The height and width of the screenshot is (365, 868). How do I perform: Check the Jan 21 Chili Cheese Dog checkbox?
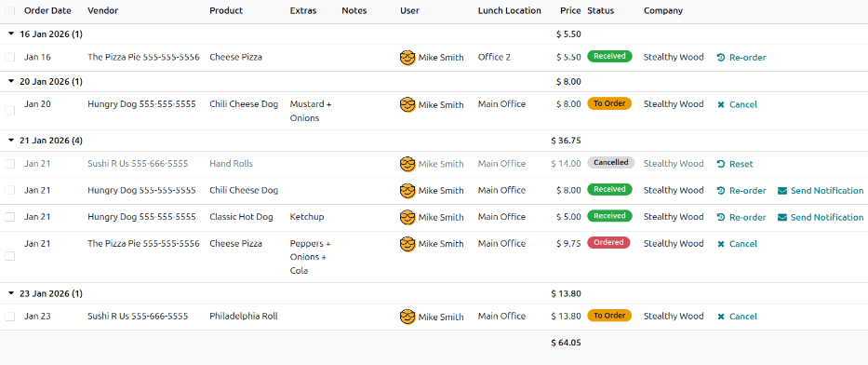[x=10, y=191]
